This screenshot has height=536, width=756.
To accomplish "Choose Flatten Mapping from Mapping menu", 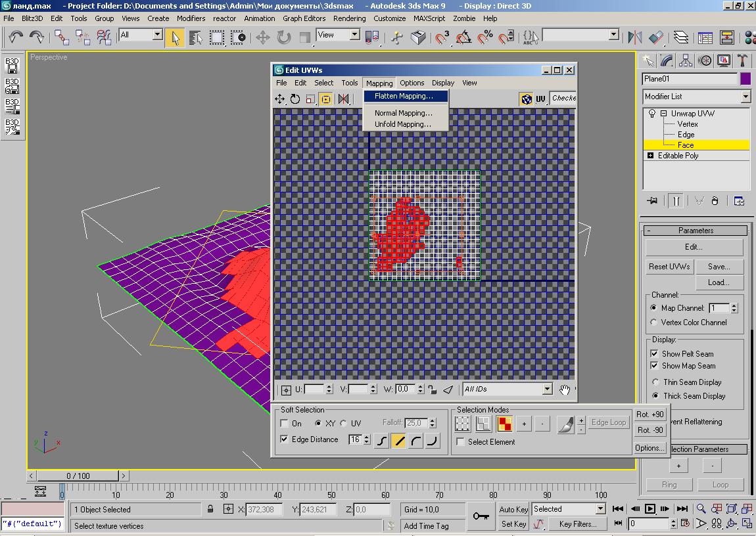I will coord(404,96).
